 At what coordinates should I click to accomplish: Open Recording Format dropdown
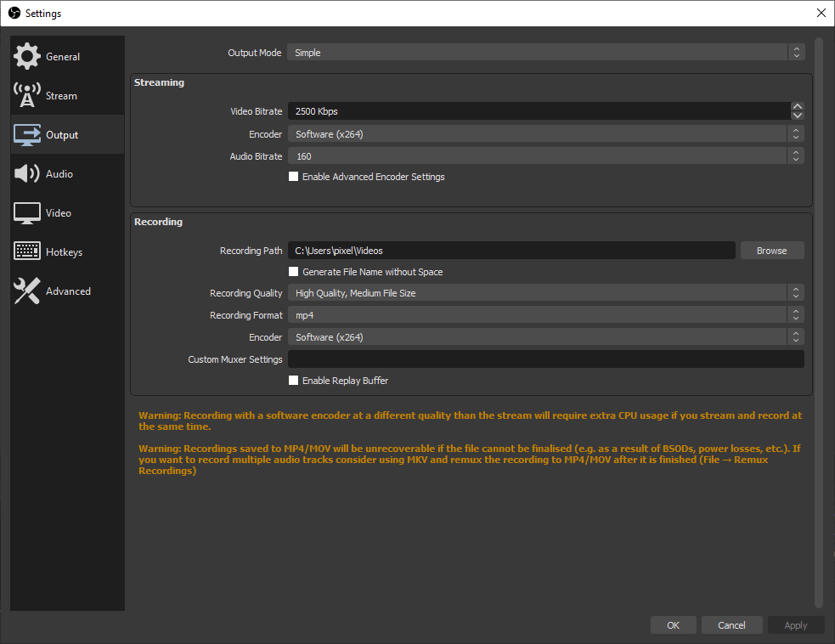(x=546, y=315)
